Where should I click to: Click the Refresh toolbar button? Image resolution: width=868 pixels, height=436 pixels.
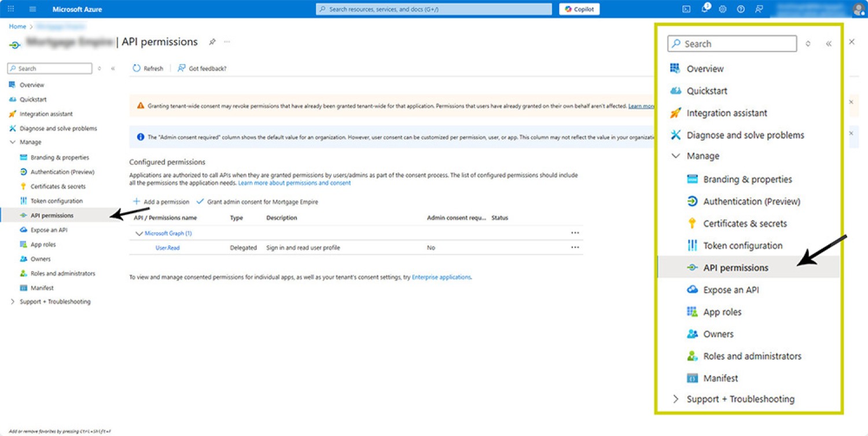tap(148, 68)
